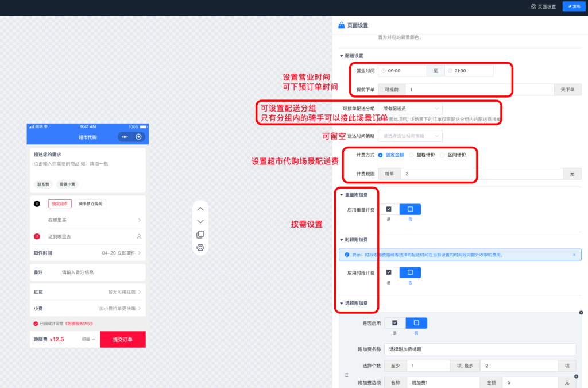This screenshot has width=588, height=388.
Task: Select the 固定金额 billing radio button
Action: [380, 155]
